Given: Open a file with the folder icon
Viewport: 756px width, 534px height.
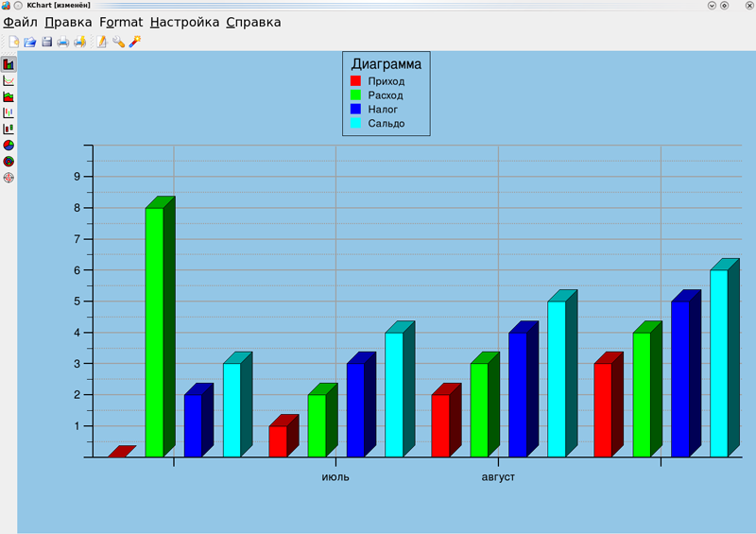Looking at the screenshot, I should tap(30, 42).
